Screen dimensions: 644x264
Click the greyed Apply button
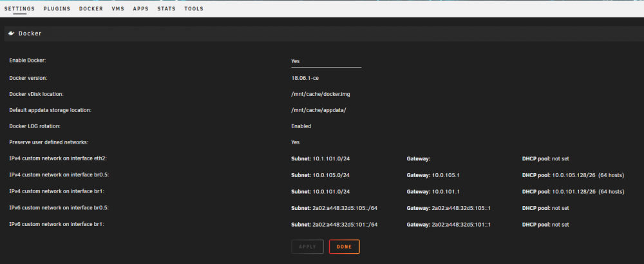coord(308,247)
